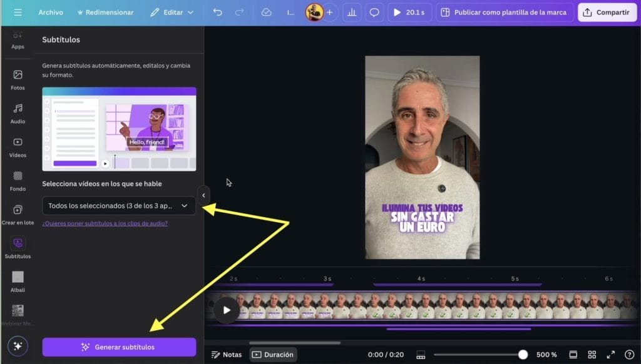Screen dimensions: 641x364
Task: Click the Generar subtítulos button
Action: (x=119, y=347)
